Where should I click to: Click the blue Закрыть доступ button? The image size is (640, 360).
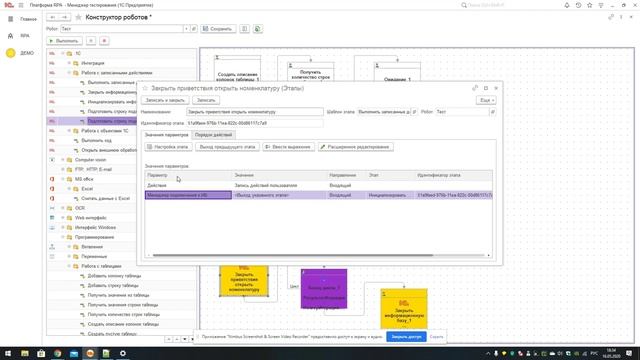pyautogui.click(x=406, y=337)
